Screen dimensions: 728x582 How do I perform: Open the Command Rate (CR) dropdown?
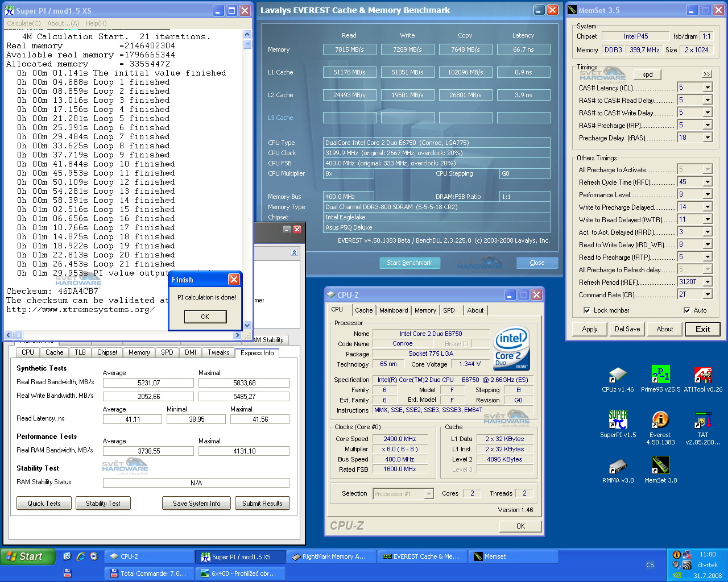708,294
